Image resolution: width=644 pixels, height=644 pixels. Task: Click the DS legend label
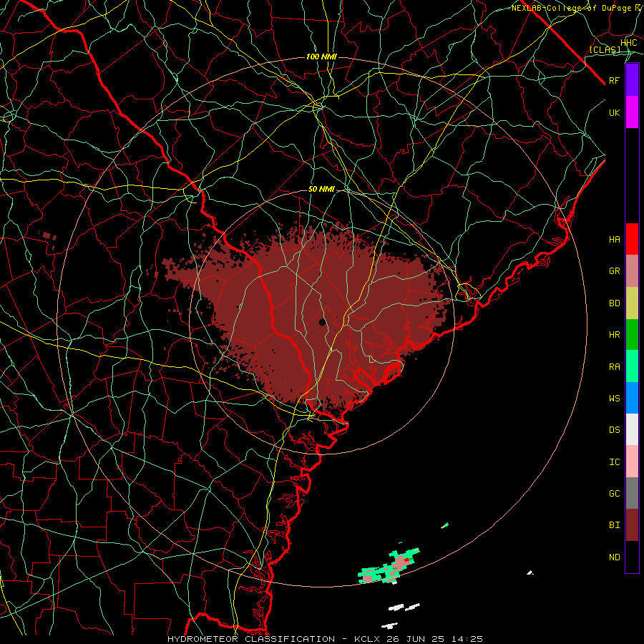pyautogui.click(x=615, y=430)
